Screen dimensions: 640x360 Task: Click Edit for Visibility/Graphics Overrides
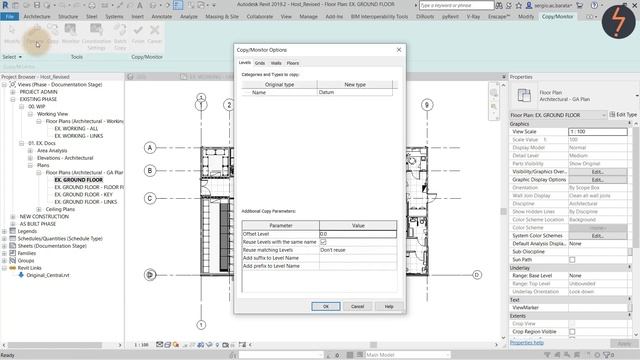[598, 172]
